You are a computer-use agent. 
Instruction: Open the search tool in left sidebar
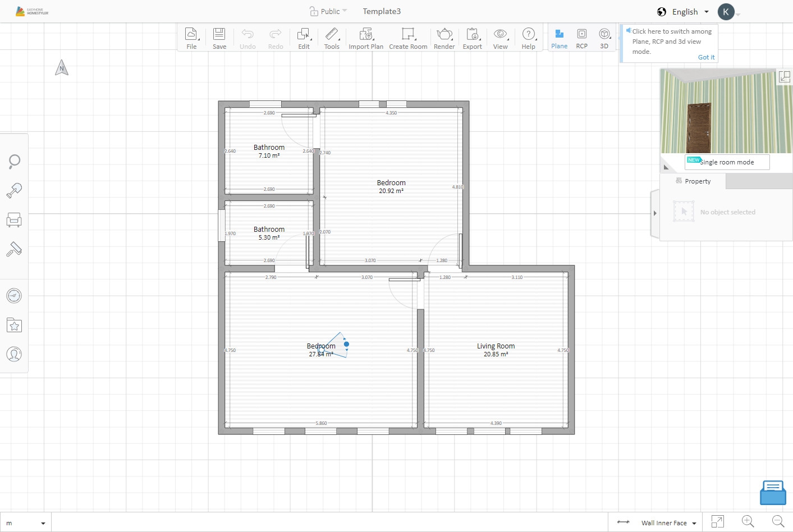[14, 162]
